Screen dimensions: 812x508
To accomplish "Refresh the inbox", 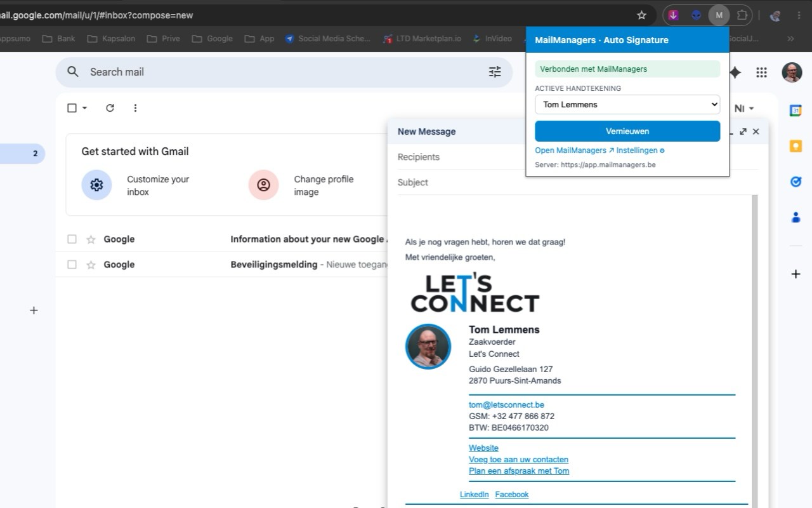I will (110, 108).
